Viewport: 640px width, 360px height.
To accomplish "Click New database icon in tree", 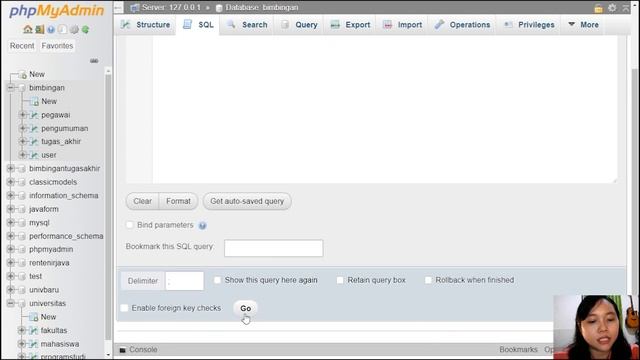I will point(23,75).
